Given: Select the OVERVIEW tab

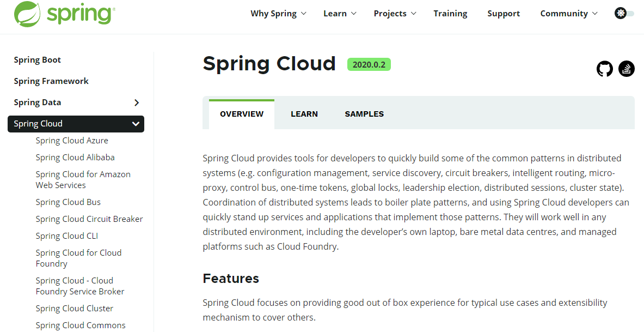Looking at the screenshot, I should point(242,114).
